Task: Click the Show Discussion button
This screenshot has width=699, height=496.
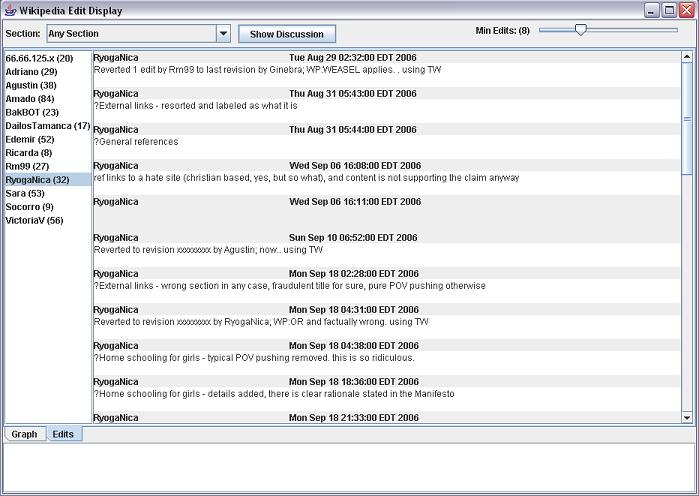Action: (x=287, y=34)
